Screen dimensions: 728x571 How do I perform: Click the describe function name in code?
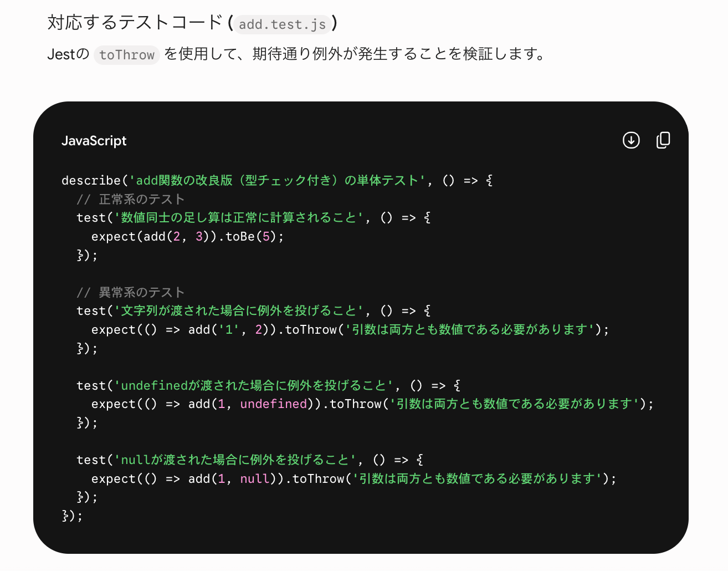tap(91, 181)
